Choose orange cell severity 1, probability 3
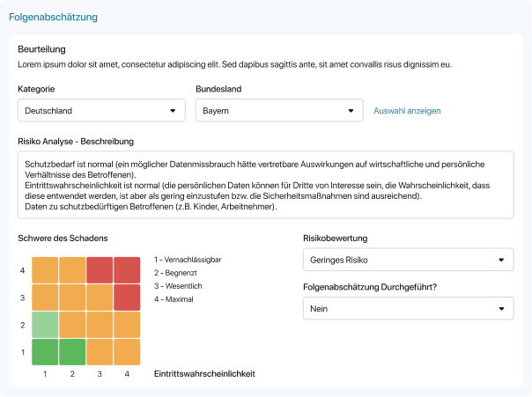This screenshot has height=397, width=532. (x=100, y=351)
